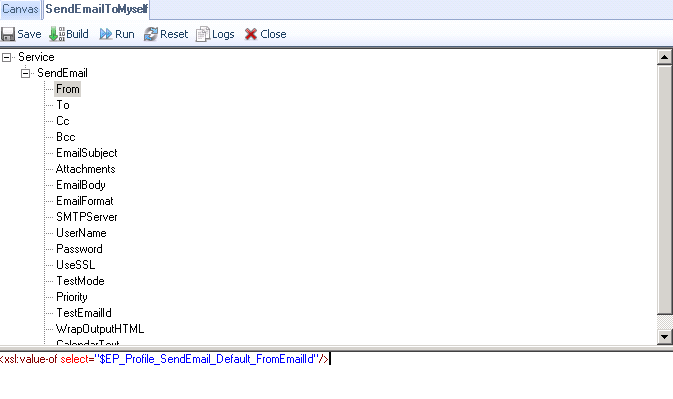Select the Service node label
The image size is (673, 399).
(36, 57)
